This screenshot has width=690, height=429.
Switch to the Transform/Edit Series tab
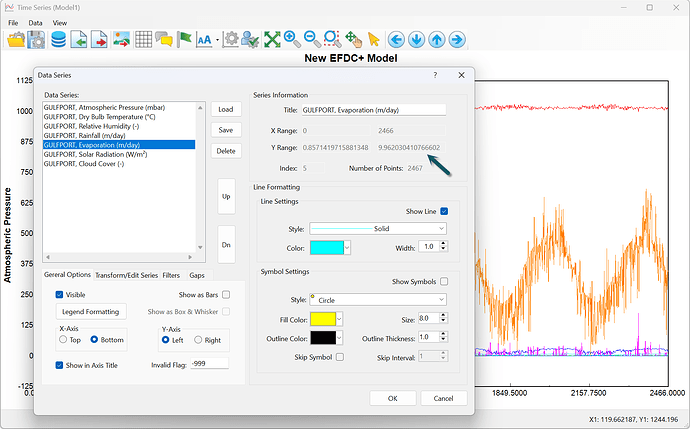[126, 275]
